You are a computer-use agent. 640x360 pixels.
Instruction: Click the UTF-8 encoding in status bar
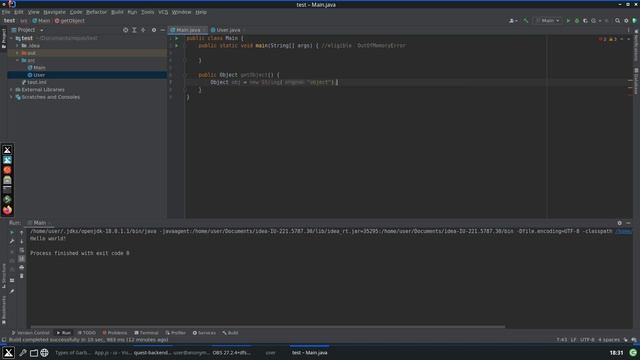click(x=587, y=340)
